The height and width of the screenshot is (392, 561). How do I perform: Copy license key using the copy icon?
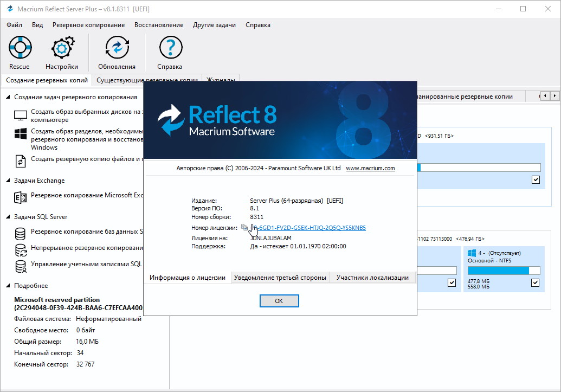pyautogui.click(x=244, y=227)
